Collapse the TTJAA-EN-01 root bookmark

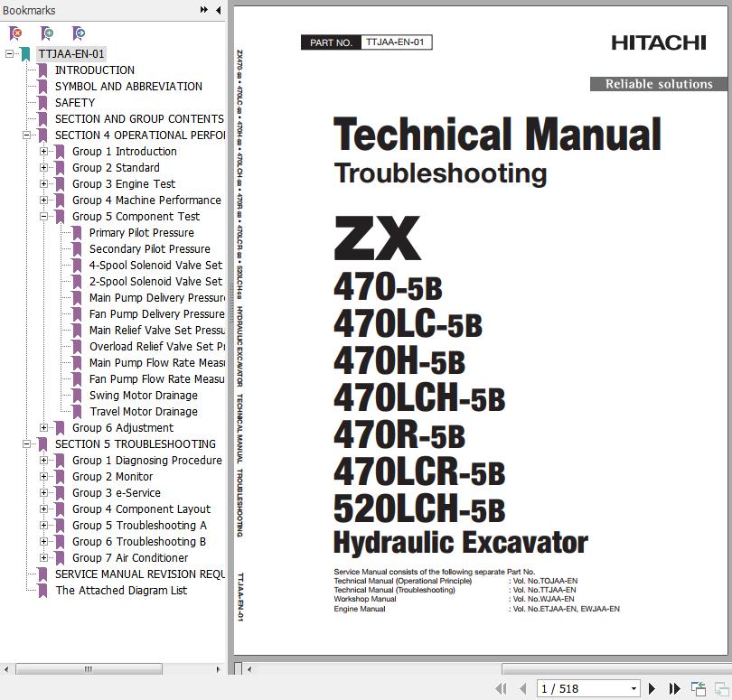(x=9, y=54)
